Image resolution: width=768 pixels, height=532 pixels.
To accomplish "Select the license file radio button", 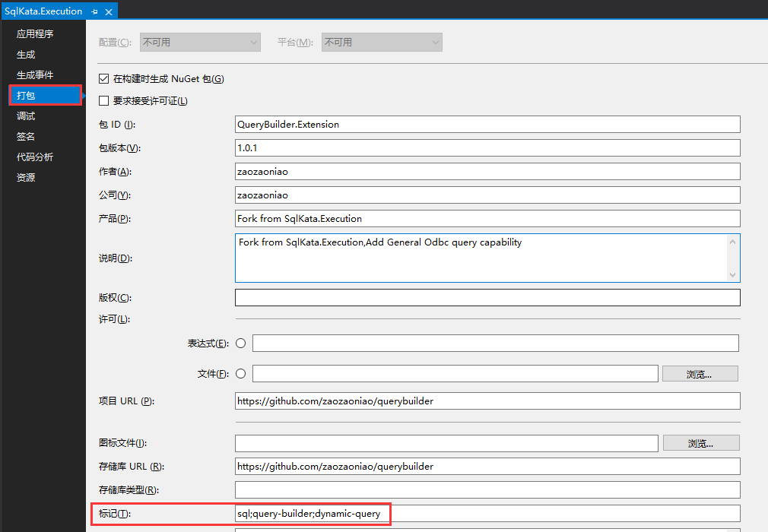I will (240, 373).
